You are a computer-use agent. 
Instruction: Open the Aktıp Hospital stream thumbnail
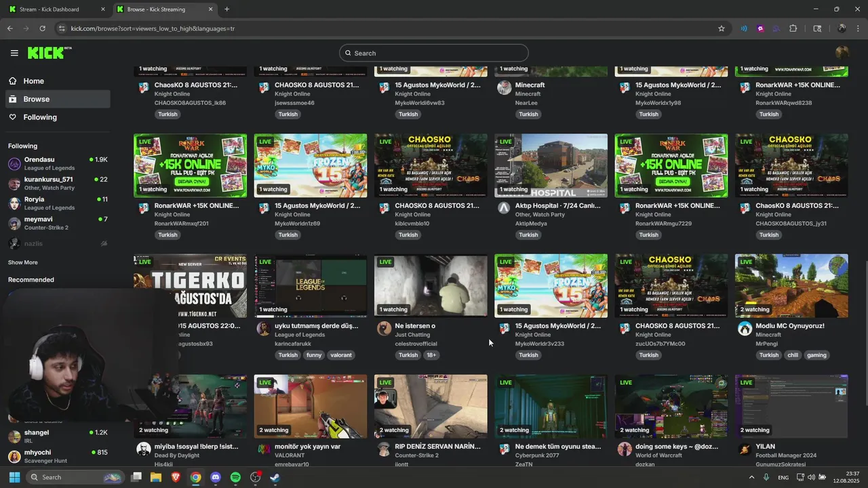[x=551, y=165]
